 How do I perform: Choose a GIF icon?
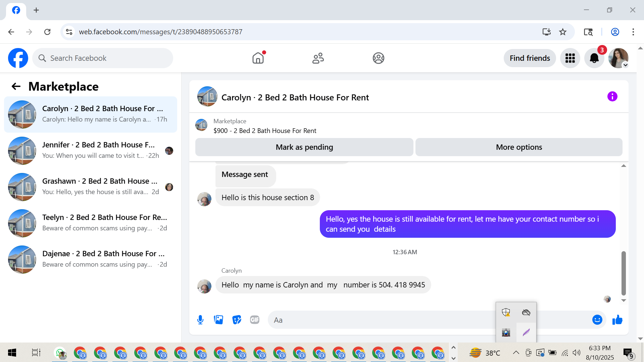255,320
